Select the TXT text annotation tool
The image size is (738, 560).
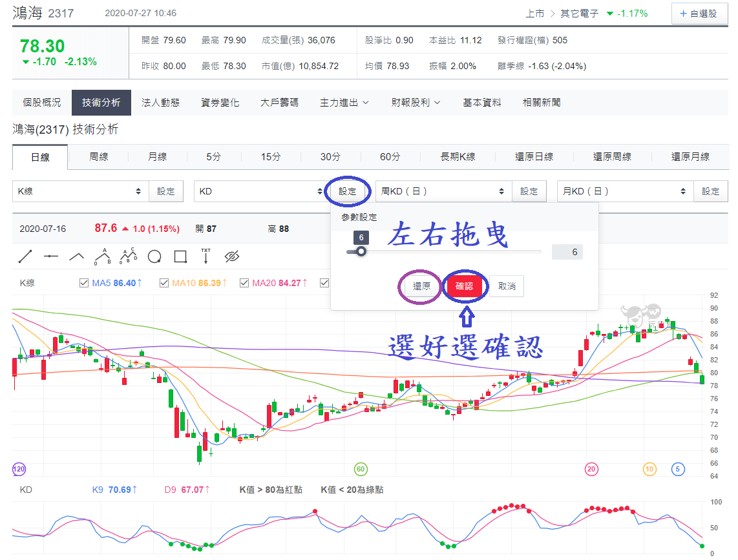[206, 256]
